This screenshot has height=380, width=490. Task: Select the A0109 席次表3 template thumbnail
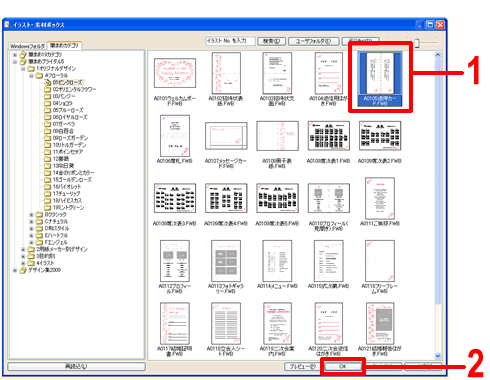coord(175,198)
